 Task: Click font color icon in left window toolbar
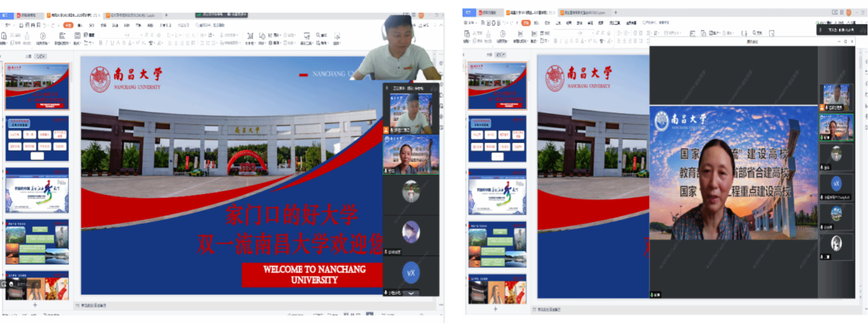131,43
